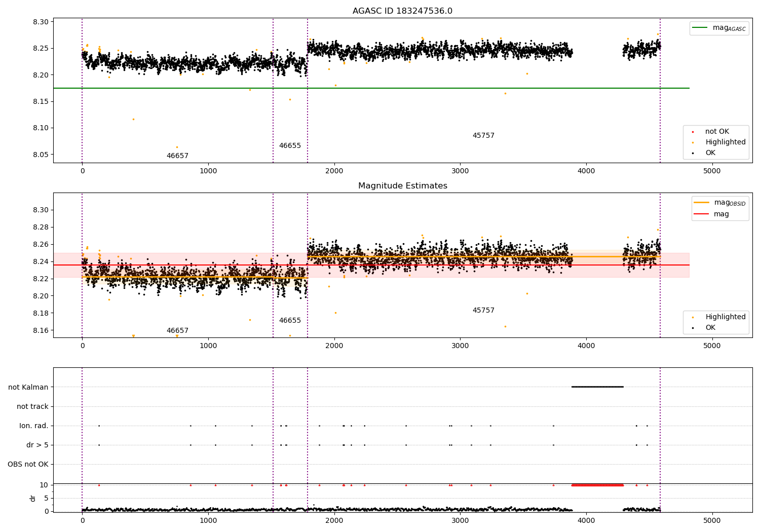Click the 5000 tick on bottom plot x-axis
This screenshot has width=760, height=532.
(712, 520)
